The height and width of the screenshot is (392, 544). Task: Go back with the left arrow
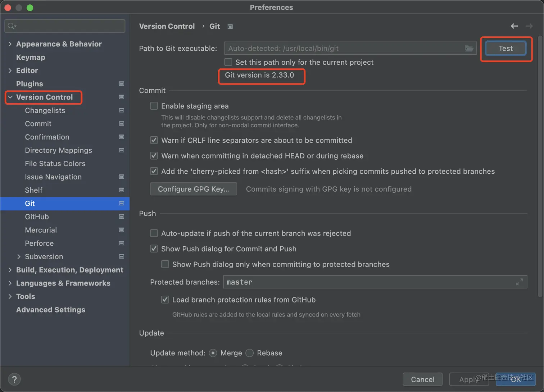tap(514, 26)
